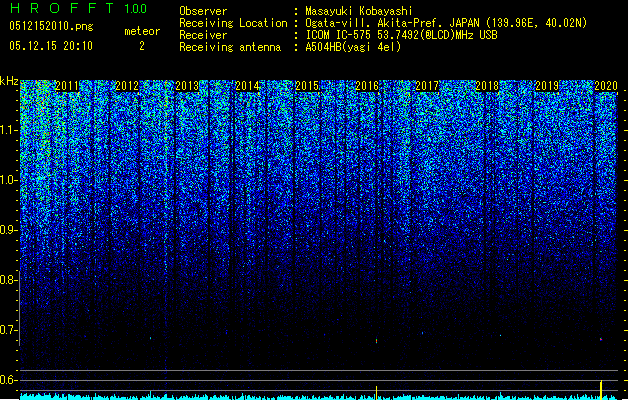The image size is (629, 400).
Task: Click the 2013 time marker label
Action: point(187,86)
